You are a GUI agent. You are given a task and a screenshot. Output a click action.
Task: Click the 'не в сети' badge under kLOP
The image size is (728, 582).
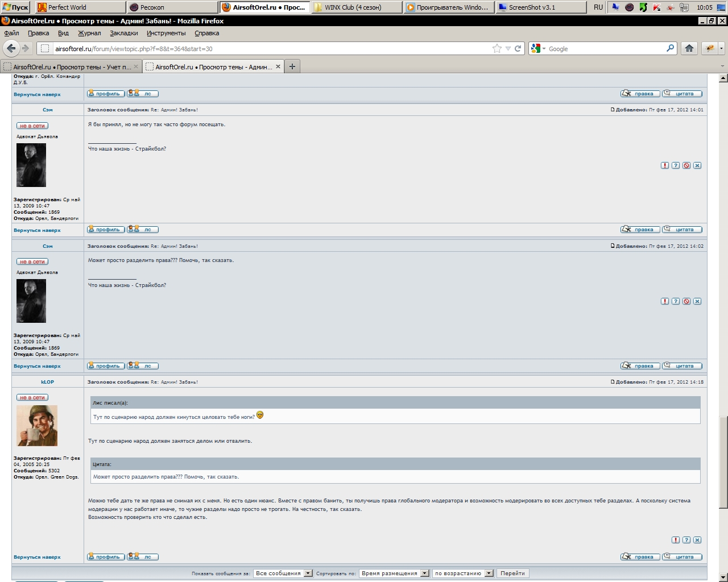32,398
